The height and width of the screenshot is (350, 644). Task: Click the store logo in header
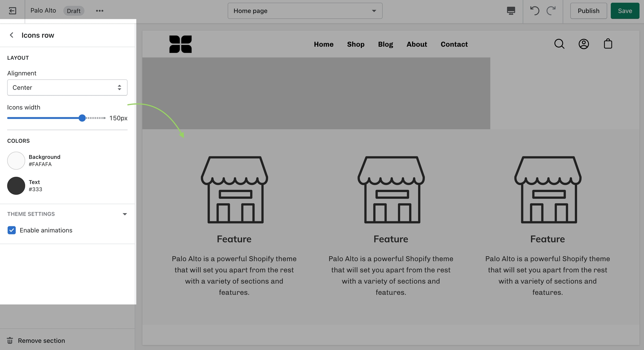[181, 44]
